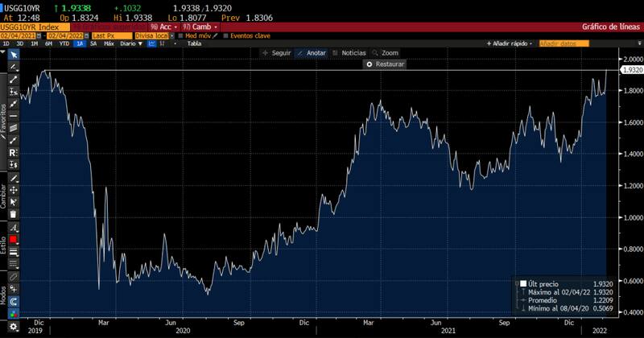Enable the Med móv checkbox
The image size is (644, 338).
[182, 35]
